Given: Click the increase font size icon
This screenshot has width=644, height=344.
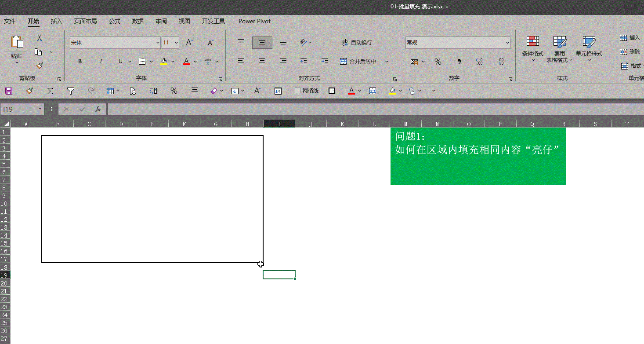Looking at the screenshot, I should (189, 42).
